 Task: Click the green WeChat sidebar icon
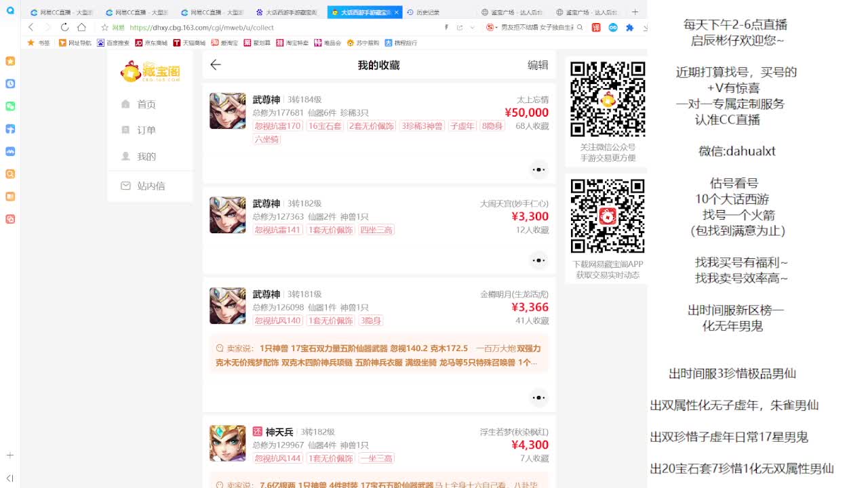[x=10, y=106]
